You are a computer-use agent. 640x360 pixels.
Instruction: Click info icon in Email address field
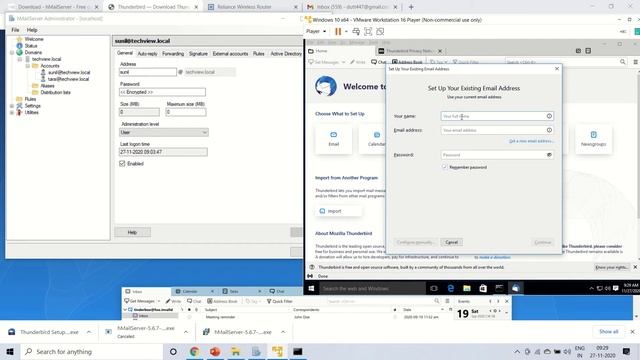click(x=549, y=130)
